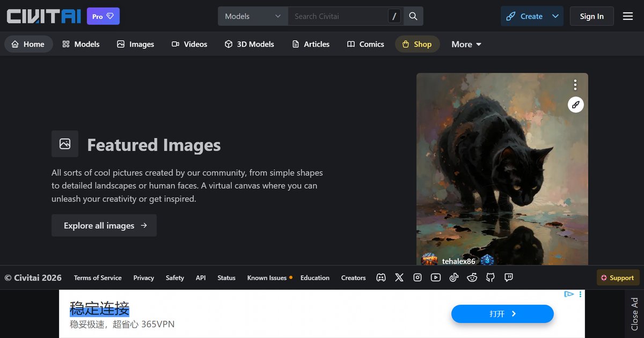Viewport: 644px width, 338px height.
Task: Open the Shop tab
Action: click(417, 44)
